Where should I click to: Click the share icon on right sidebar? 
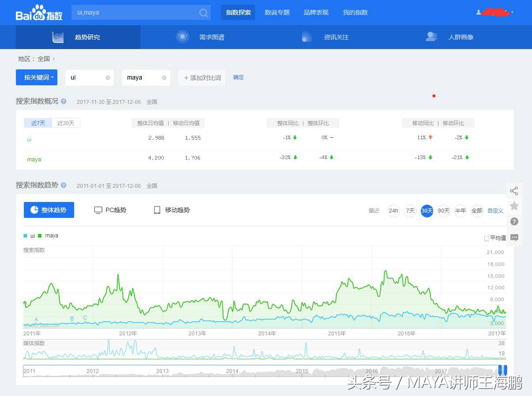[513, 190]
